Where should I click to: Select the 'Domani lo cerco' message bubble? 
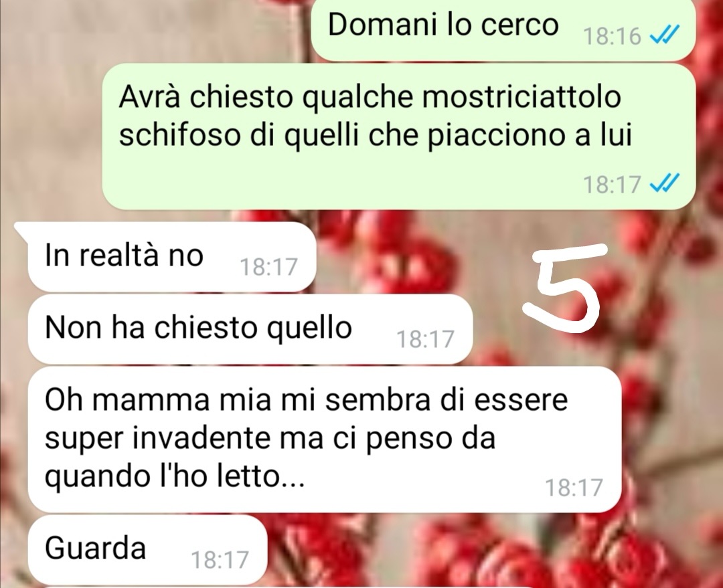(x=503, y=29)
